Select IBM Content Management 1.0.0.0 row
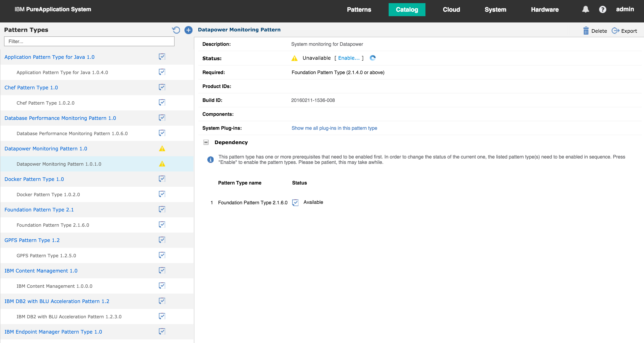Image resolution: width=644 pixels, height=343 pixels. coord(97,286)
